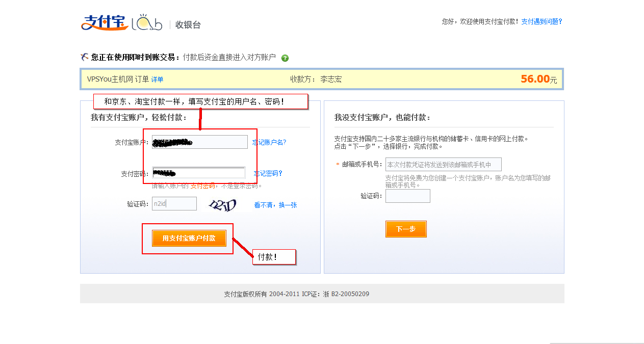This screenshot has width=644, height=344.
Task: Click the 忘记账户名? link
Action: (x=269, y=142)
